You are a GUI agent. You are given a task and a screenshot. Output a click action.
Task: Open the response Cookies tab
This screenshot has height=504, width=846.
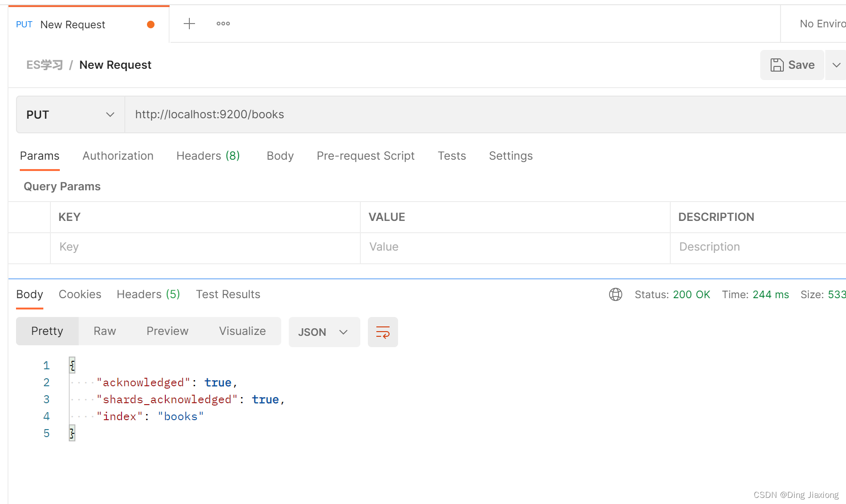point(80,294)
